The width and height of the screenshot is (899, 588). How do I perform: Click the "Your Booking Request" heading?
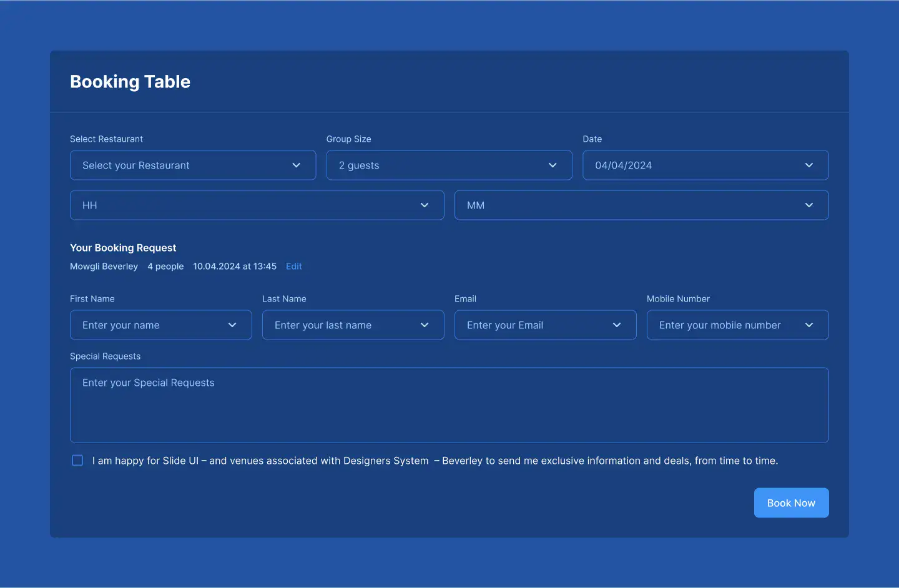(123, 248)
